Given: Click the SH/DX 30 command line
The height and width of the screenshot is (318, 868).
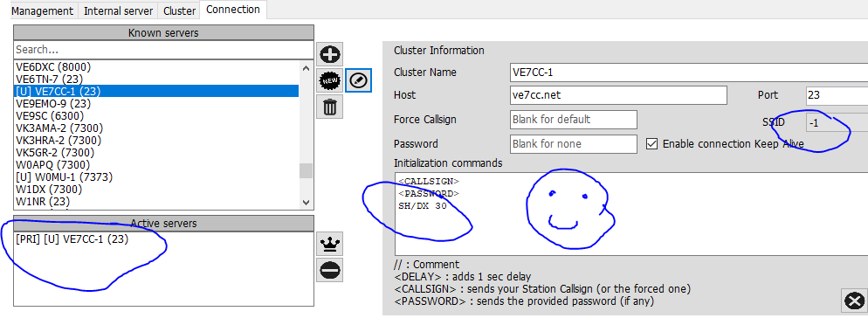Looking at the screenshot, I should click(x=422, y=205).
